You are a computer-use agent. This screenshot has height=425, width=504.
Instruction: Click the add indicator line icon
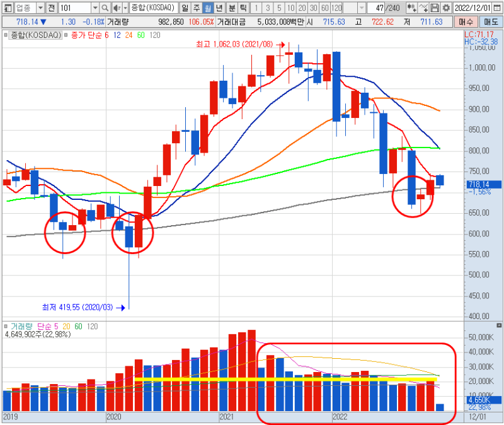pos(423,8)
